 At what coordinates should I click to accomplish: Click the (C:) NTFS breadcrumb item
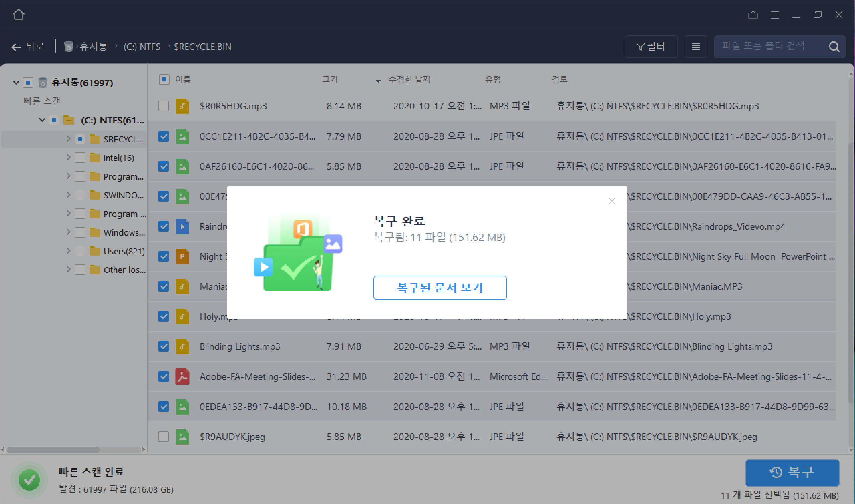point(142,46)
